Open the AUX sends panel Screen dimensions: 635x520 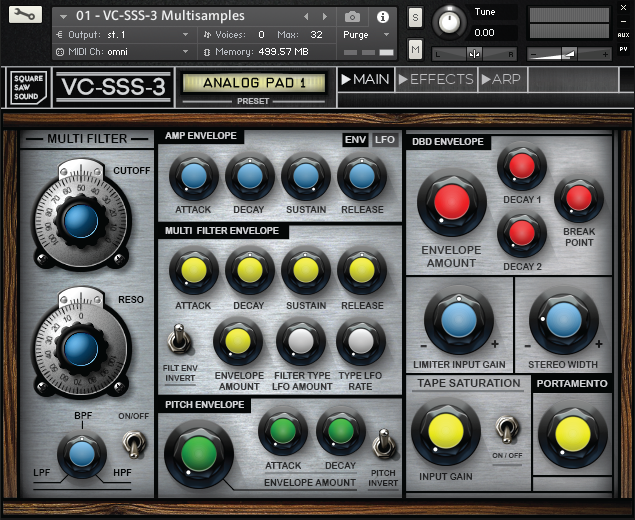pyautogui.click(x=623, y=35)
